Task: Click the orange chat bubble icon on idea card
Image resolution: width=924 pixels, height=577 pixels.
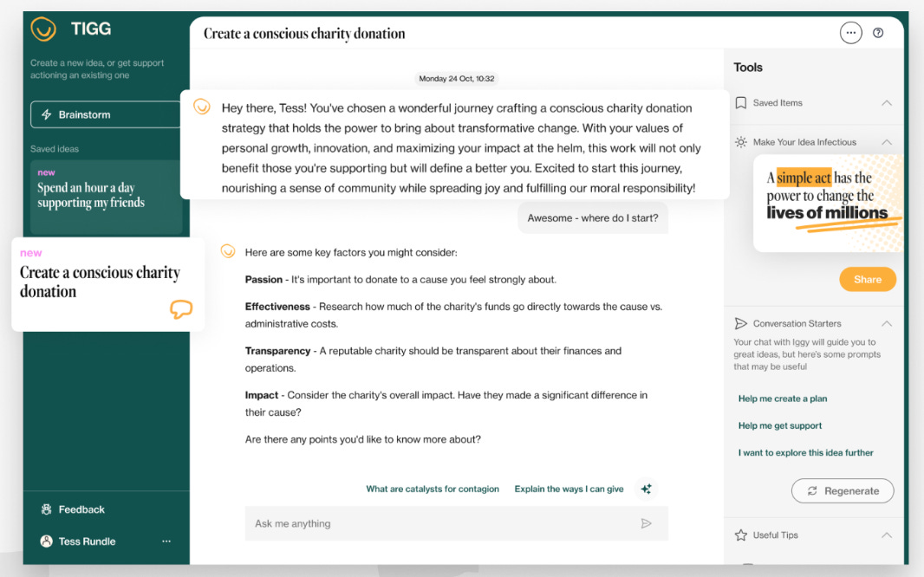Action: 181,309
